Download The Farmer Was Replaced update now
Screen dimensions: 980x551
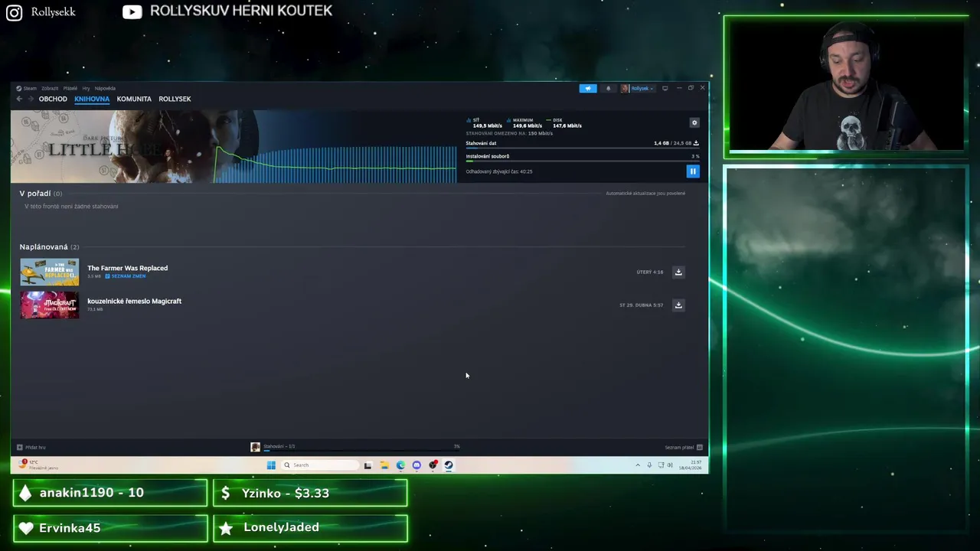(678, 272)
